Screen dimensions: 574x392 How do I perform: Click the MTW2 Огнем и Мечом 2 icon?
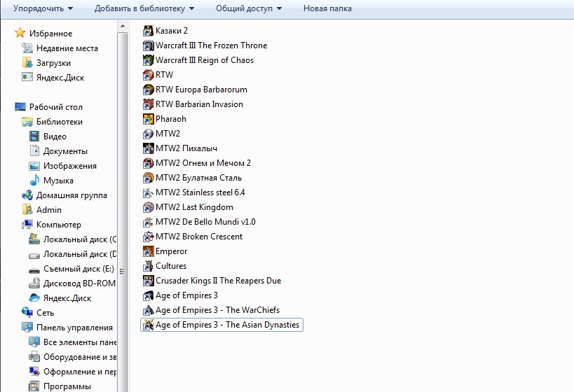(x=148, y=163)
